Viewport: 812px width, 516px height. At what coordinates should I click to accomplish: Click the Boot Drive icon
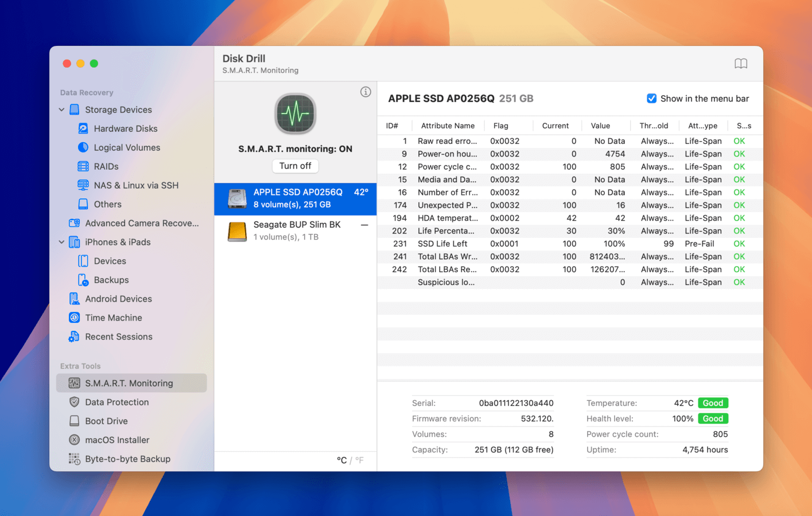[75, 421]
